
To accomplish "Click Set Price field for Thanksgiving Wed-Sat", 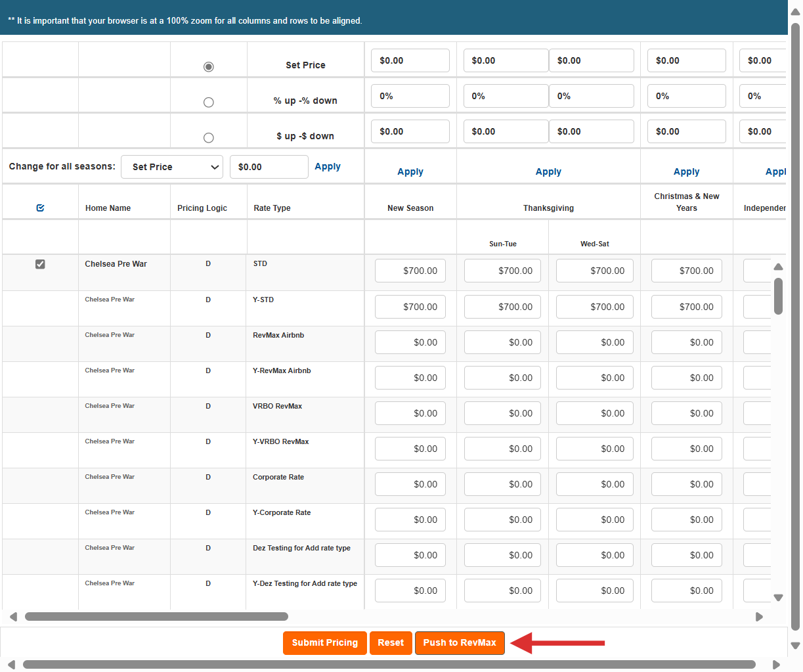I will pos(592,60).
